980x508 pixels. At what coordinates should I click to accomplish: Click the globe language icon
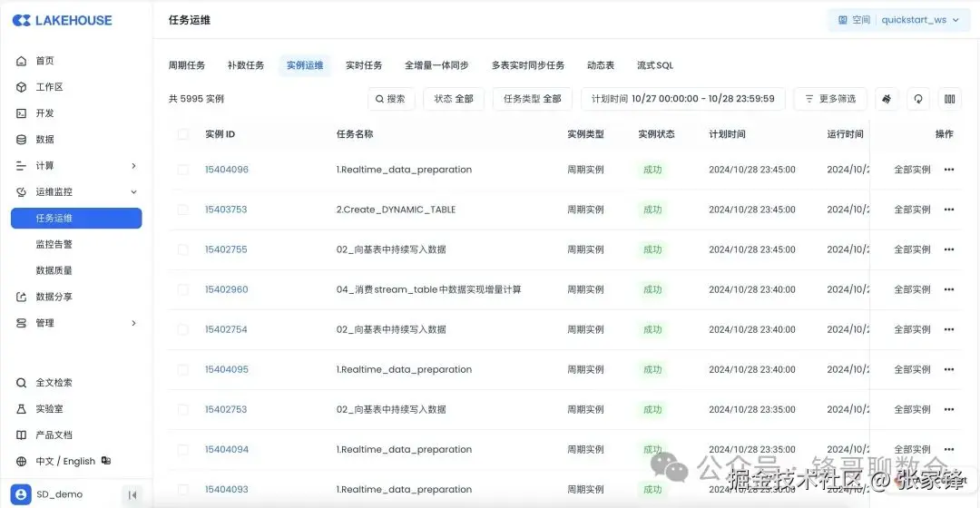pyautogui.click(x=21, y=461)
